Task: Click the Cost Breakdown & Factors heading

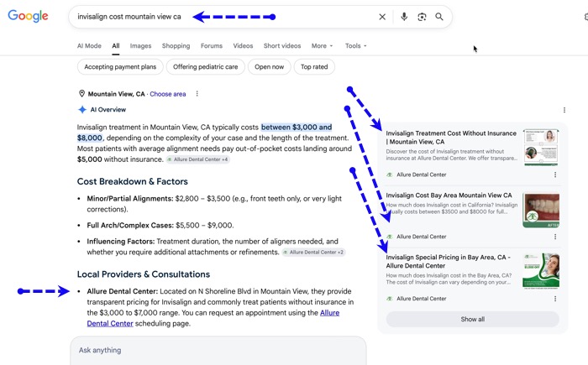Action: [133, 181]
